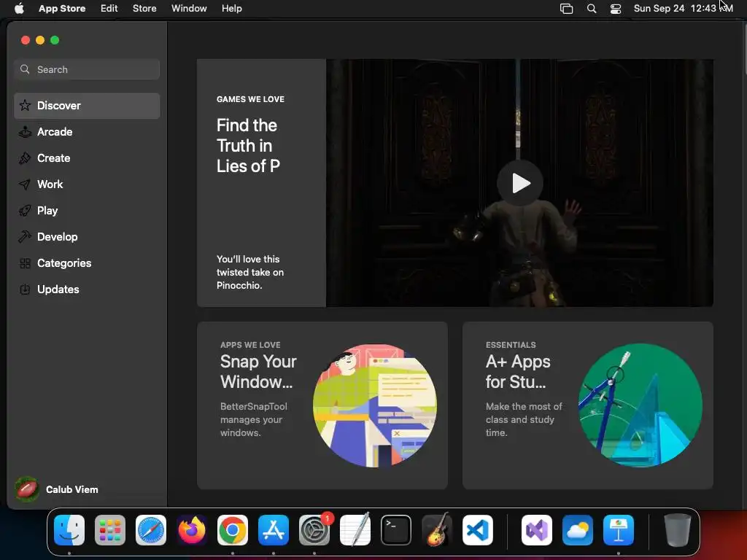747x560 pixels.
Task: Open the Categories grid icon
Action: 25,262
